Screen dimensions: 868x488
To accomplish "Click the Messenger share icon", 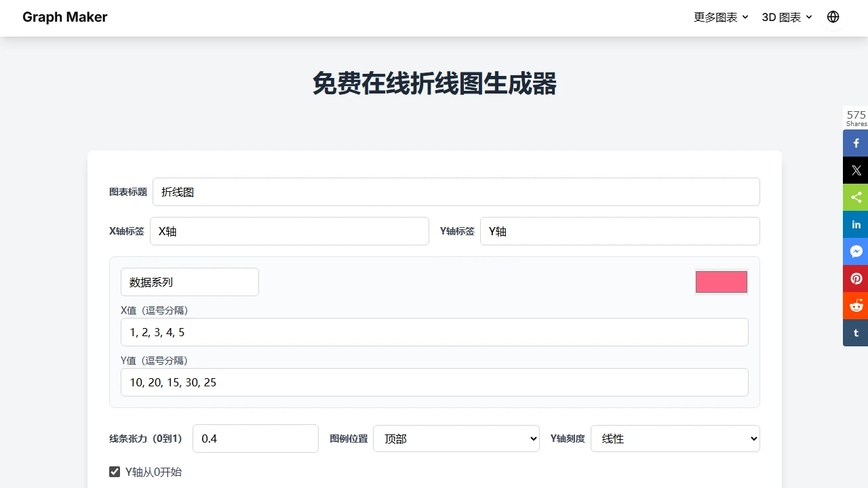I will coord(856,251).
